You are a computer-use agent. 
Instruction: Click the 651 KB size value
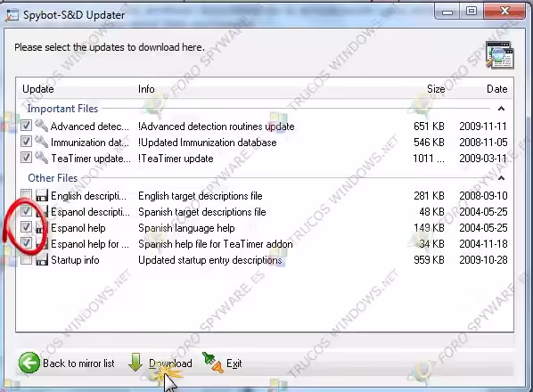coord(429,127)
